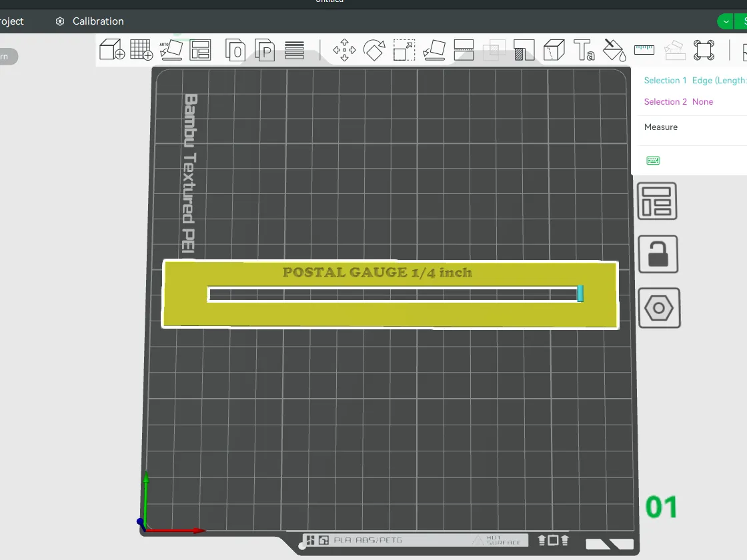This screenshot has height=560, width=747.
Task: Split model to parts
Action: tap(265, 49)
